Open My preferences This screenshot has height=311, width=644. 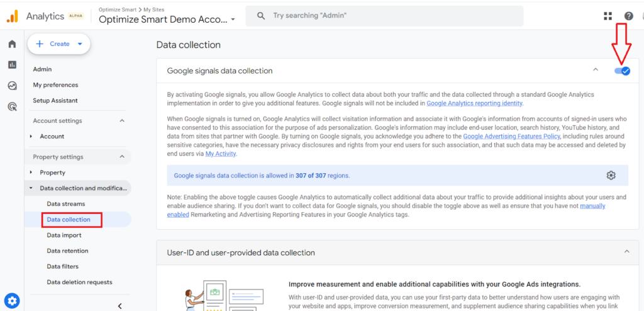pyautogui.click(x=55, y=85)
